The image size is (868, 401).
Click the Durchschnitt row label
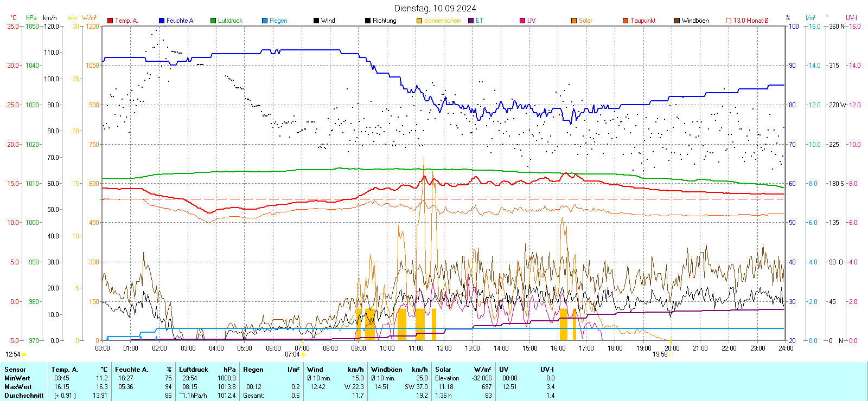point(24,396)
